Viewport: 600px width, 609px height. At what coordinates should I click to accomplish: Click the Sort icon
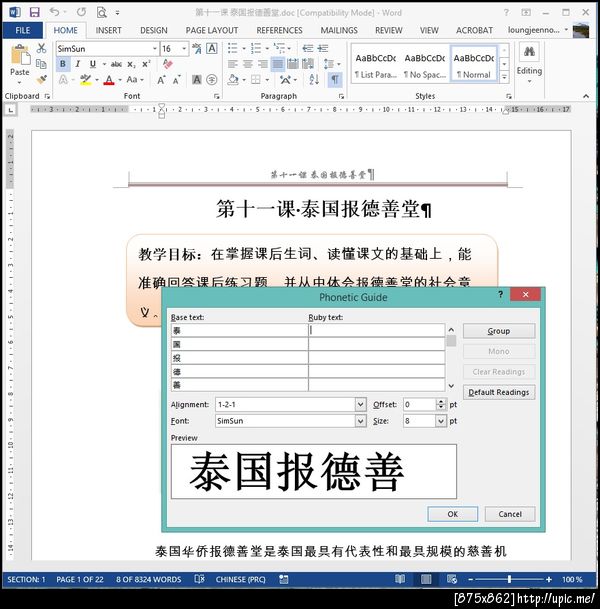(314, 80)
